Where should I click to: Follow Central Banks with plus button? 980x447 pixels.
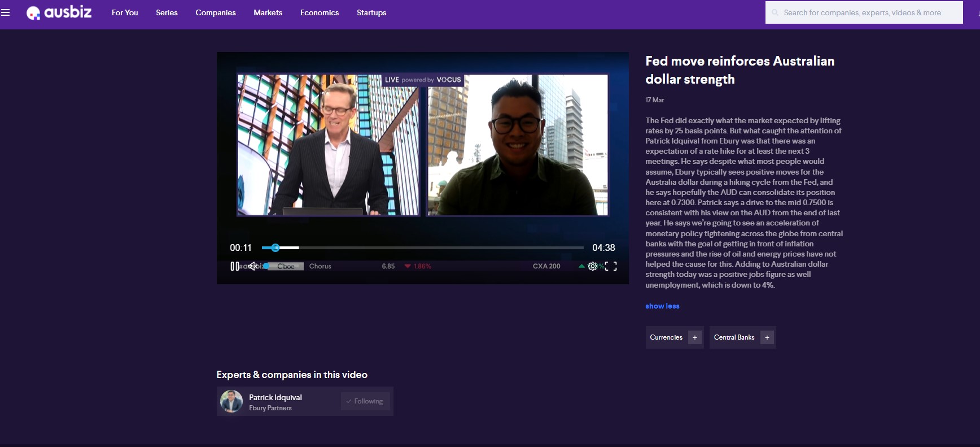point(767,337)
